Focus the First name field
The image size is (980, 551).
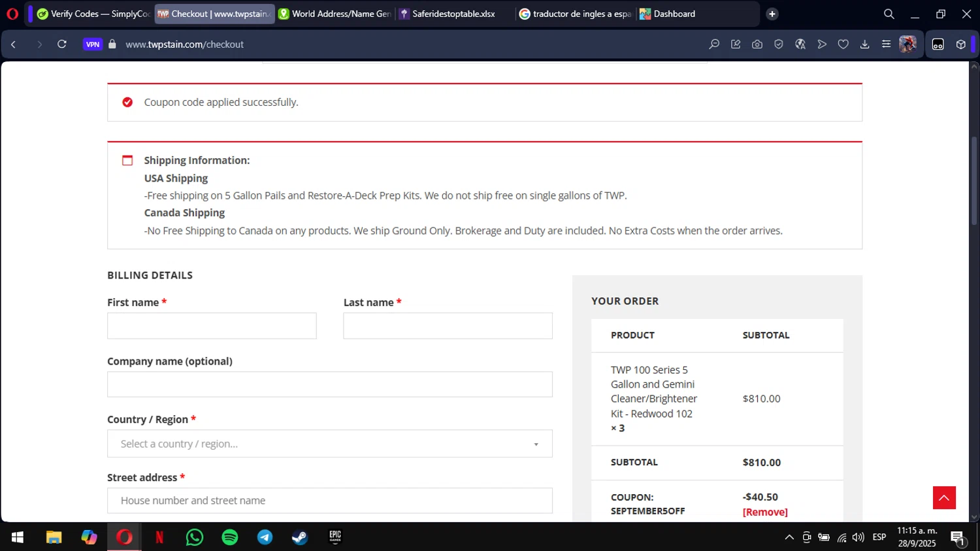tap(212, 326)
